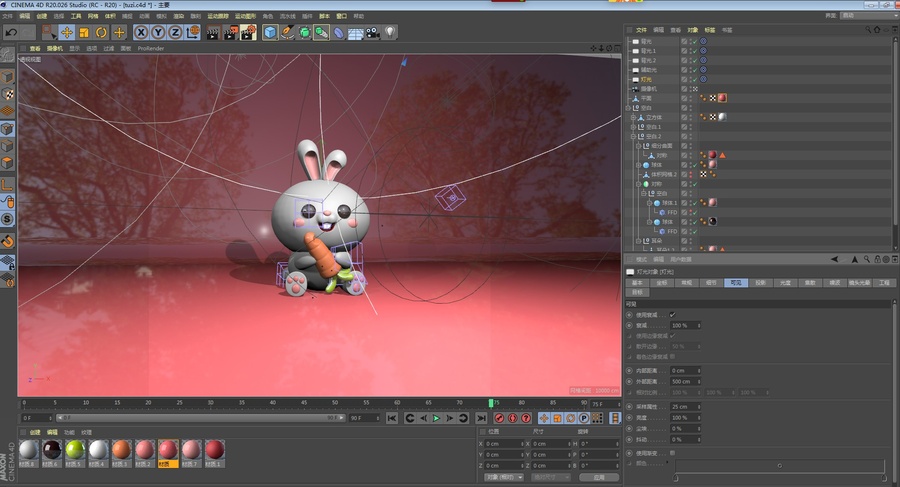Toggle visibility dots for 体积网格.2
Screen dimensions: 900x487
tap(690, 174)
